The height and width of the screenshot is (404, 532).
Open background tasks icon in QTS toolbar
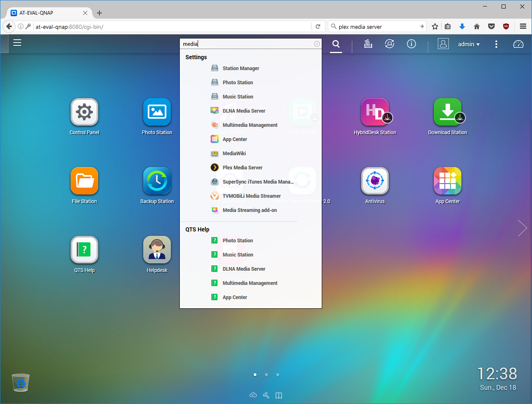pyautogui.click(x=368, y=44)
